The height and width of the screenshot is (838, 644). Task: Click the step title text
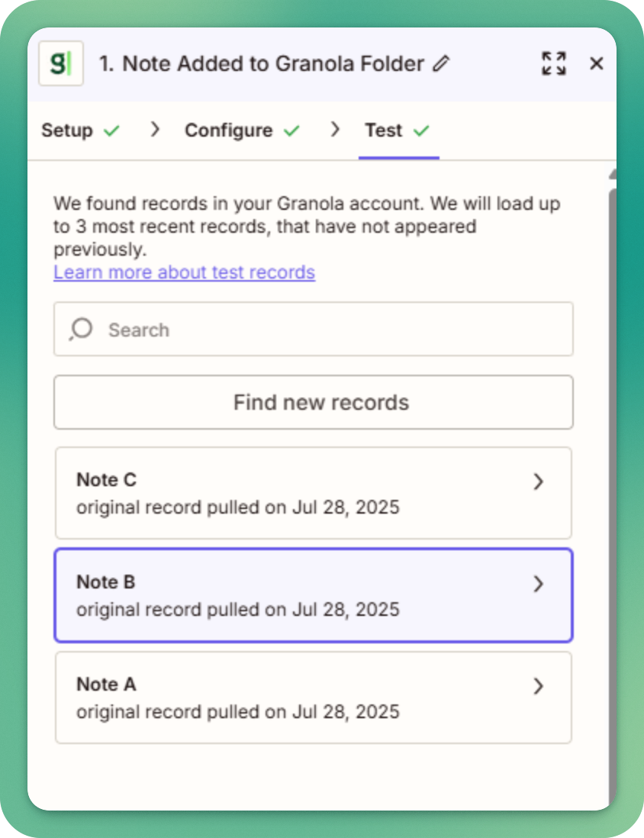click(262, 63)
